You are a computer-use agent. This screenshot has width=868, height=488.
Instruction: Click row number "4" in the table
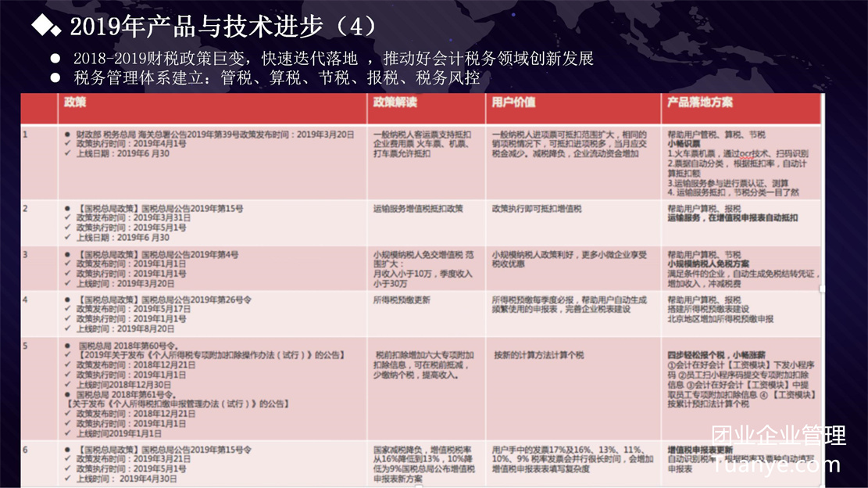25,300
